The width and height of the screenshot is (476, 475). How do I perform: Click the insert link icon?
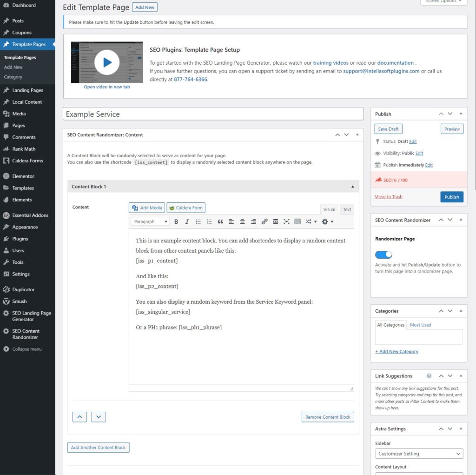pos(264,221)
